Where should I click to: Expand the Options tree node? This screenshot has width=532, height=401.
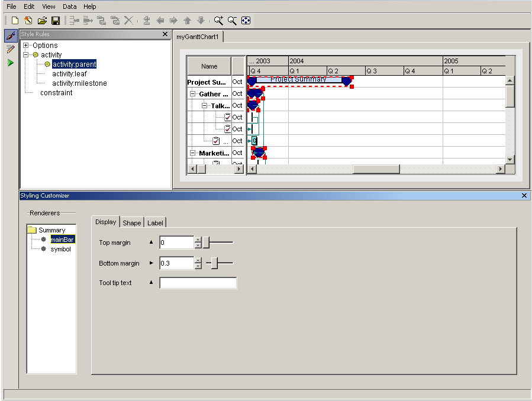pyautogui.click(x=26, y=46)
